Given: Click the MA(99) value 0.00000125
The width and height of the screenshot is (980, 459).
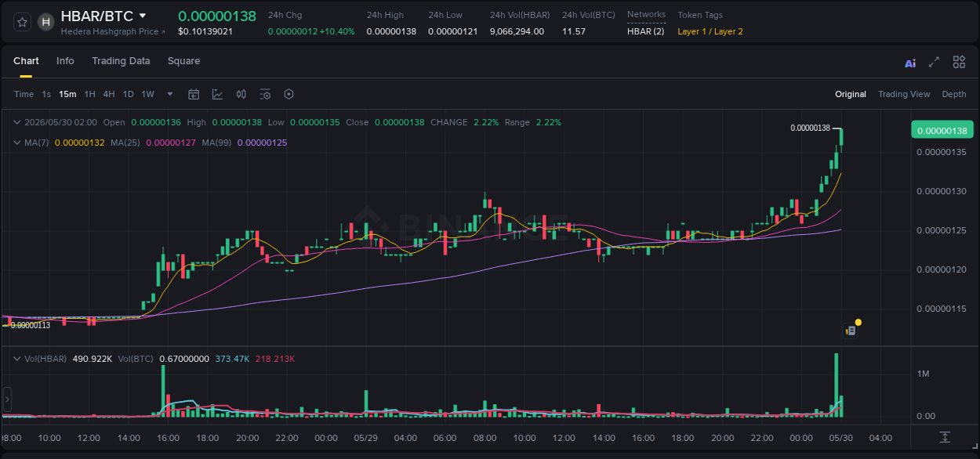Looking at the screenshot, I should pos(262,143).
